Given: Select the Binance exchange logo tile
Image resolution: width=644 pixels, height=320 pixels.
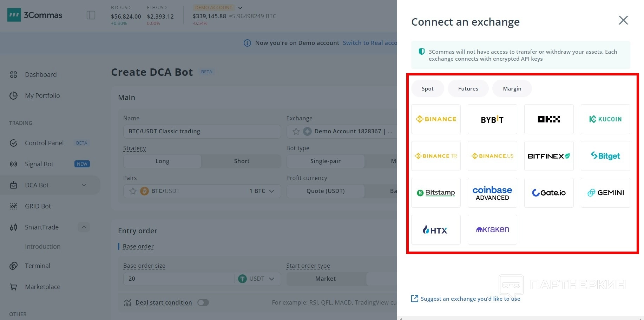Looking at the screenshot, I should [436, 119].
